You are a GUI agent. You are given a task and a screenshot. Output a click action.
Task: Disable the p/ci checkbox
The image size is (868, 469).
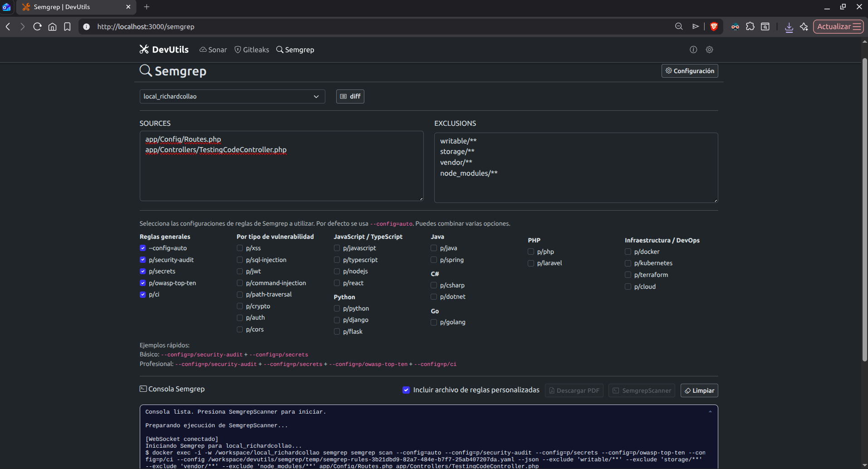click(143, 295)
